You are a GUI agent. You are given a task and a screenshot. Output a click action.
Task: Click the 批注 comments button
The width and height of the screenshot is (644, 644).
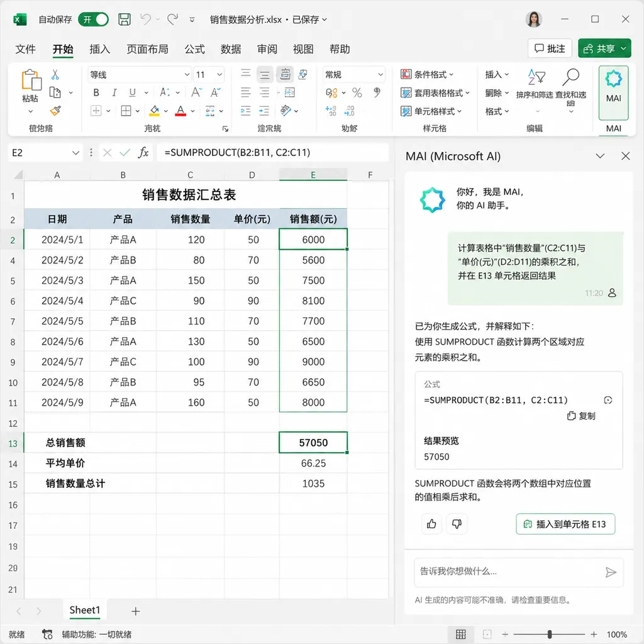tap(550, 48)
